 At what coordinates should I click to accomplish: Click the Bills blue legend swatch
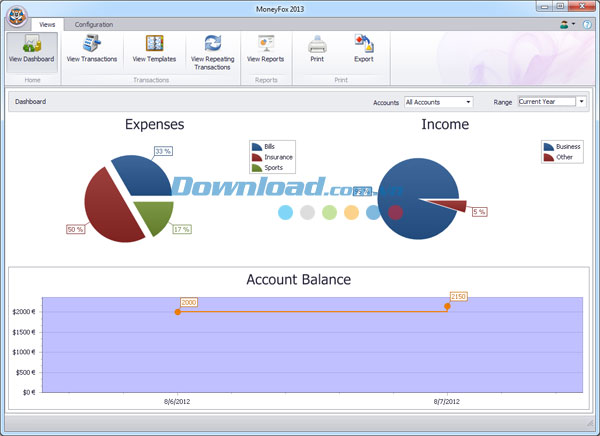click(x=257, y=146)
